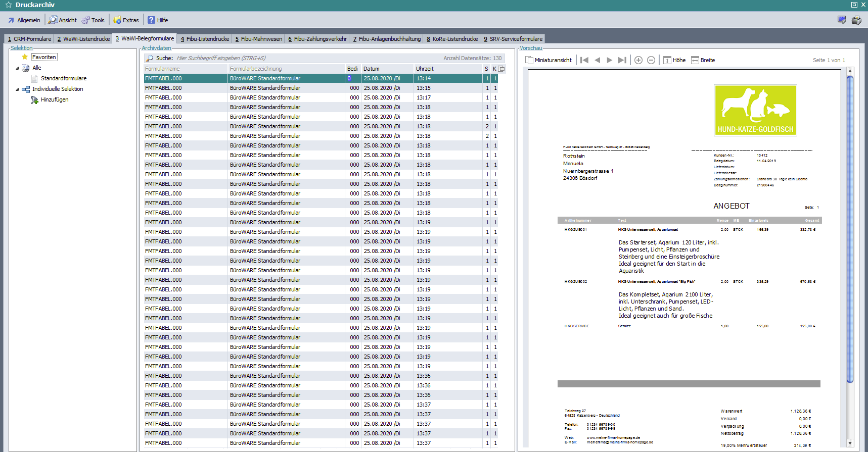This screenshot has width=868, height=452.
Task: Jump to last preview page
Action: (x=622, y=60)
